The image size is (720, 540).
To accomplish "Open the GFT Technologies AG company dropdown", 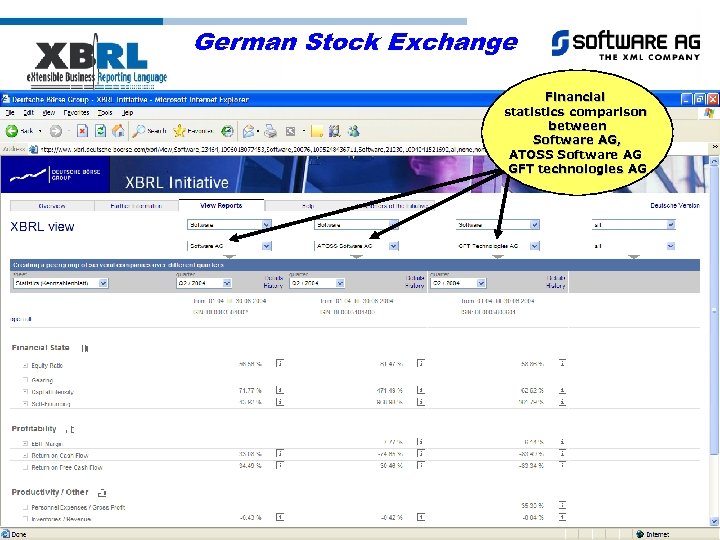I will 498,246.
